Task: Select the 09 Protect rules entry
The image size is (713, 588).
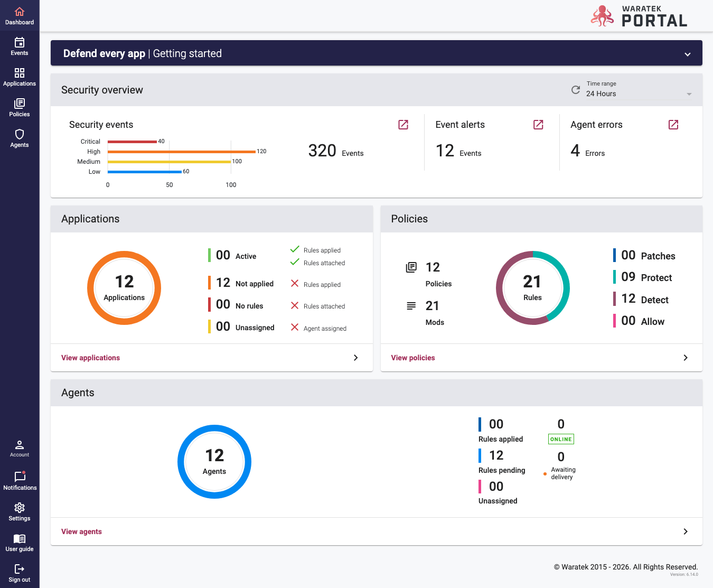Action: (x=643, y=277)
